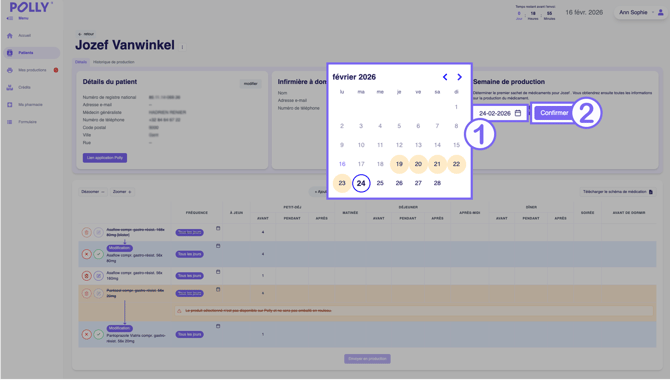Choose 28 février in the calendar
Image resolution: width=670 pixels, height=380 pixels.
click(x=437, y=183)
